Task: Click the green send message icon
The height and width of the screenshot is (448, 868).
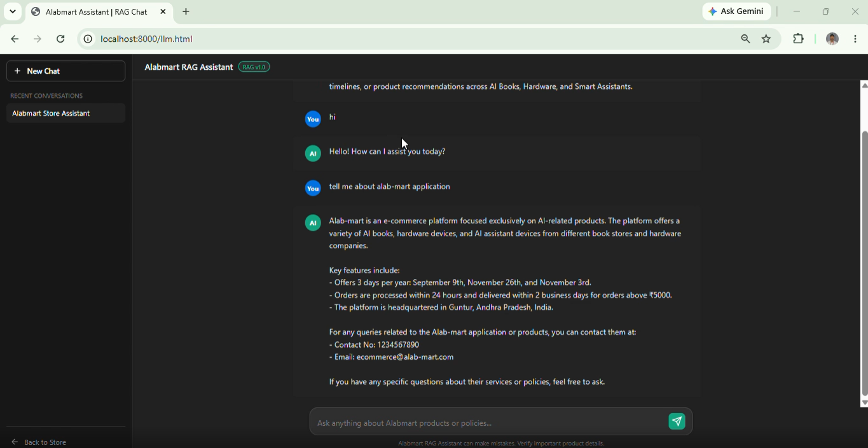Action: 677,421
